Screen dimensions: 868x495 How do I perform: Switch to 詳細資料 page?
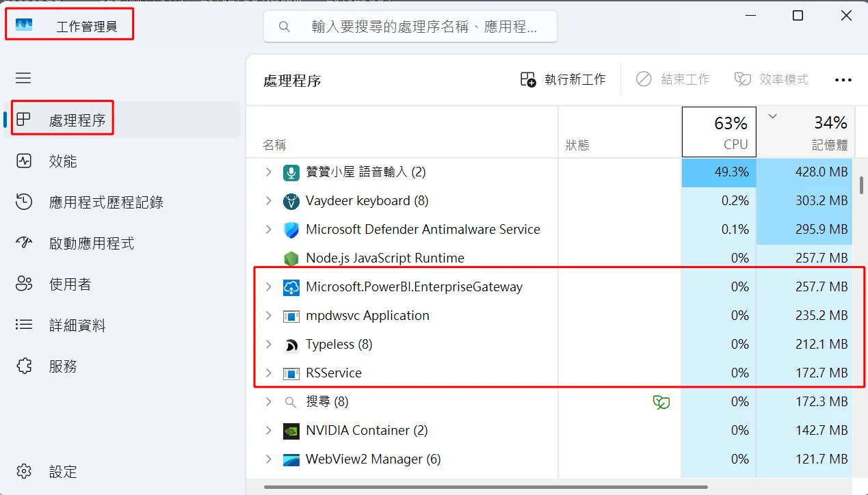tap(122, 325)
